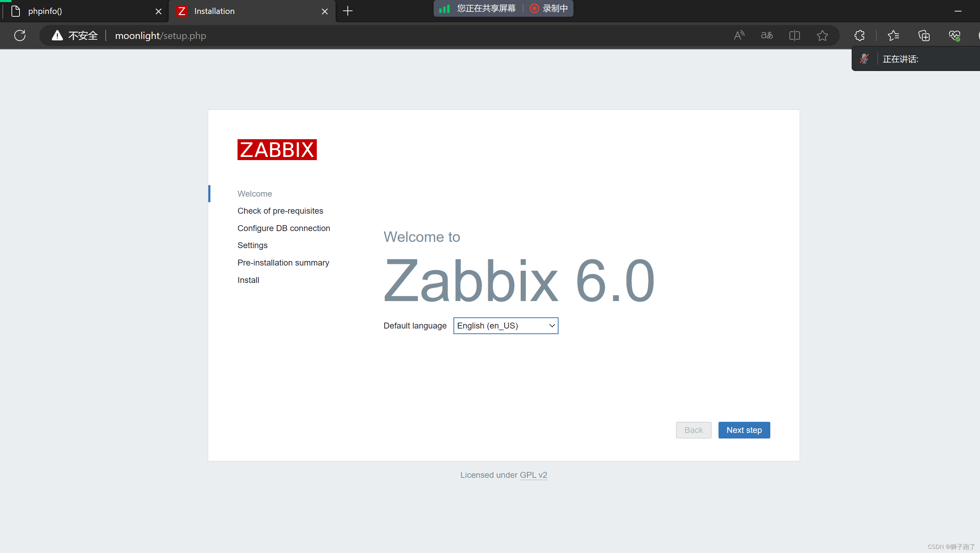Screen dimensions: 980x553
Task: Click the disabled Back button
Action: click(x=693, y=430)
